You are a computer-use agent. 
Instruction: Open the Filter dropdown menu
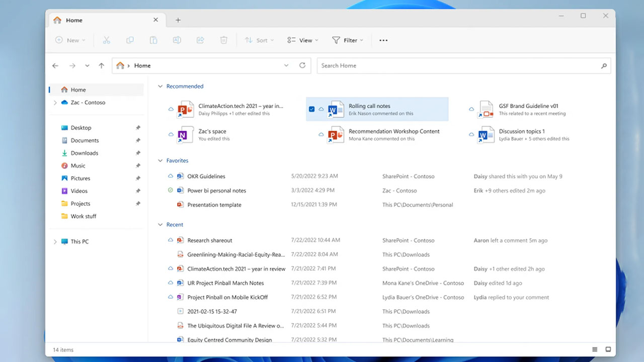[347, 40]
